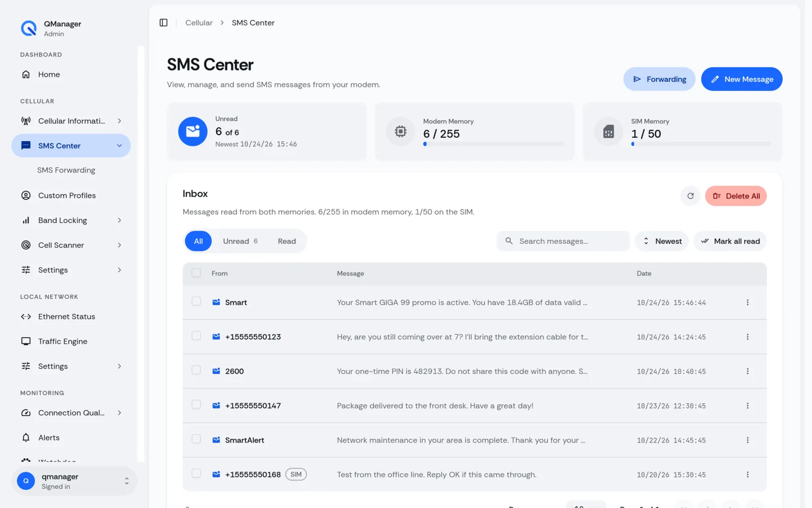Select the SmartAlert message checkbox

click(x=196, y=439)
